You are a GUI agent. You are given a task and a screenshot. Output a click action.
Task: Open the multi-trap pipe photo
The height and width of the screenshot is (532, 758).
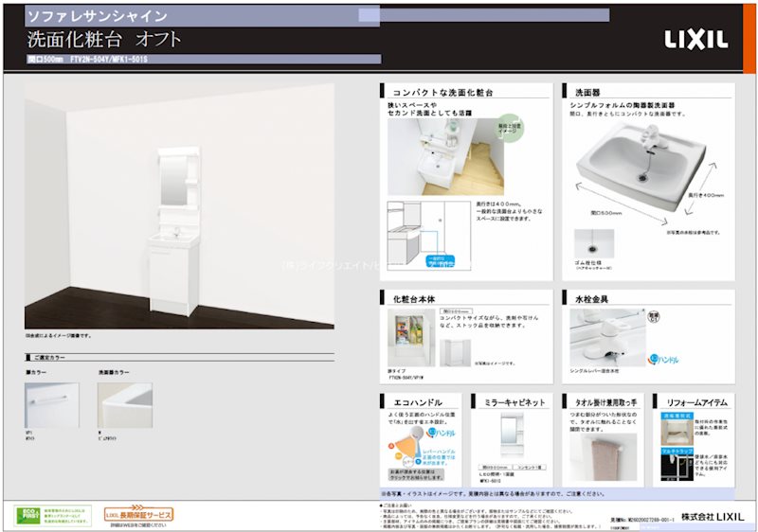677,469
